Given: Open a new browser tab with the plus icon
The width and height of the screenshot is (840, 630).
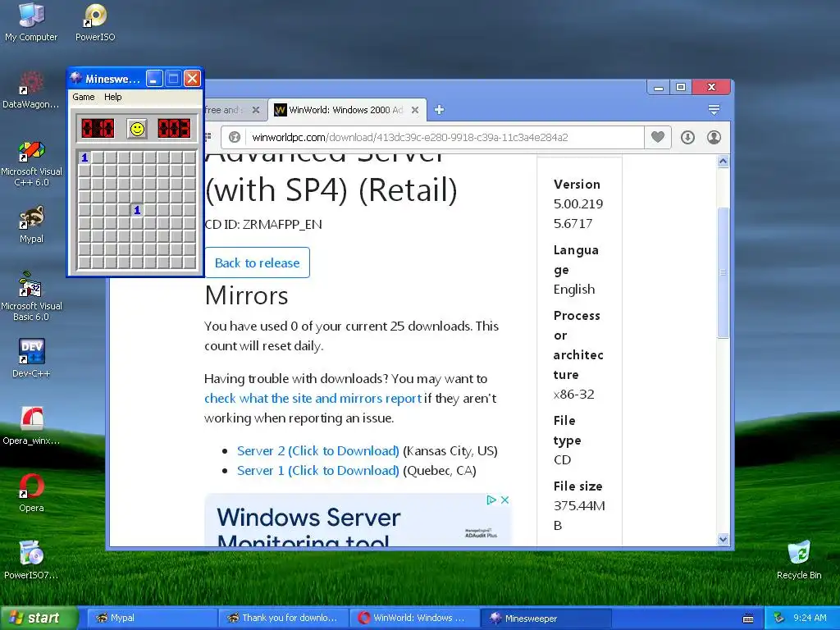Looking at the screenshot, I should tap(440, 110).
